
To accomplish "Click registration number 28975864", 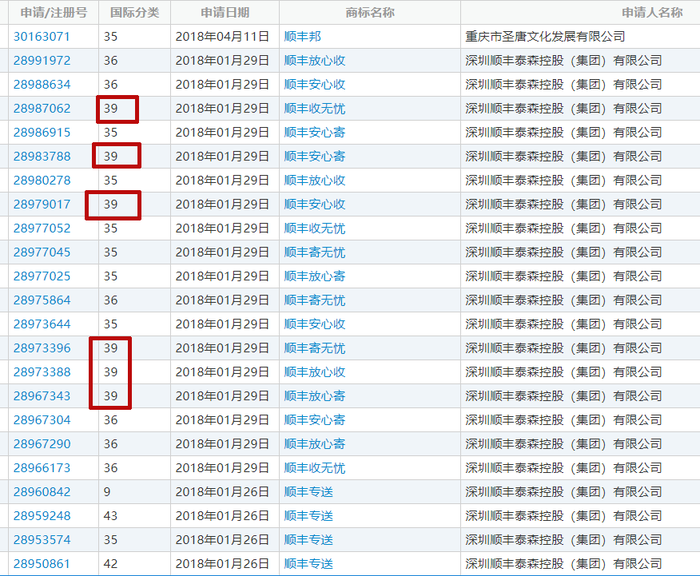I will [42, 301].
